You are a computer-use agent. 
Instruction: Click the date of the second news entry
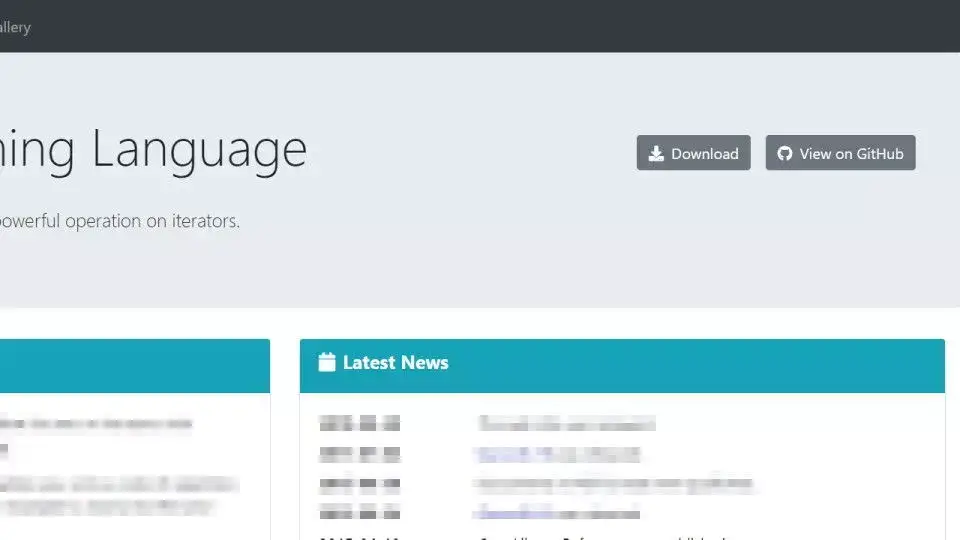[x=359, y=454]
